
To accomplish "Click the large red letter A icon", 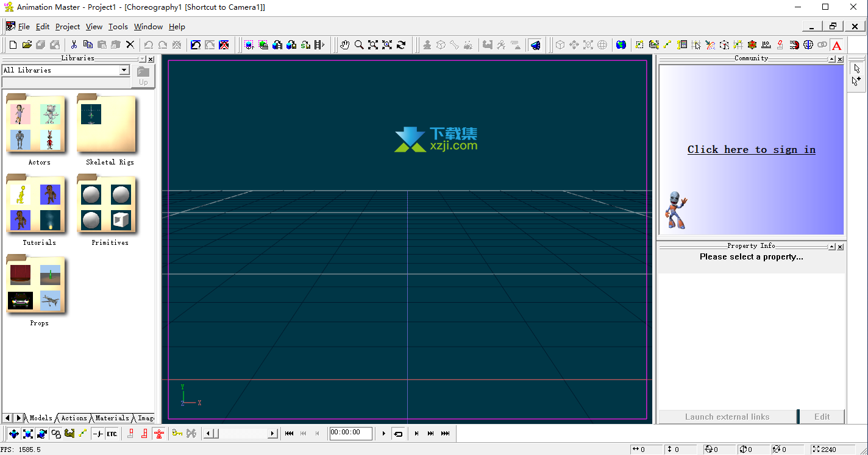I will [837, 45].
